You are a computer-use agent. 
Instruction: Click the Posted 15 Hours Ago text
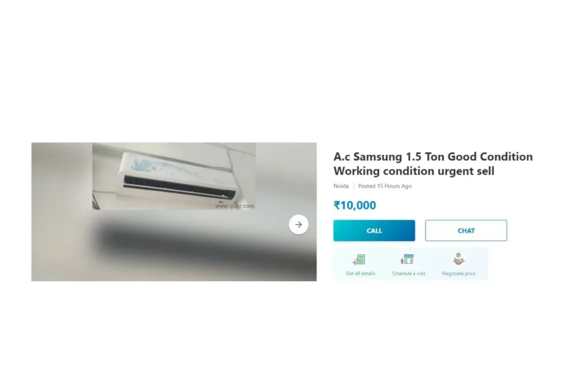tap(385, 186)
